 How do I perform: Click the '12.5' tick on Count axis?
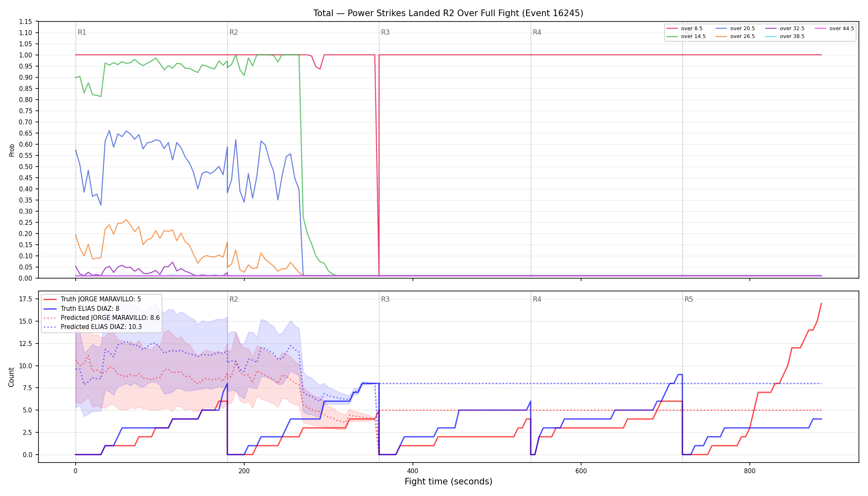tap(27, 343)
